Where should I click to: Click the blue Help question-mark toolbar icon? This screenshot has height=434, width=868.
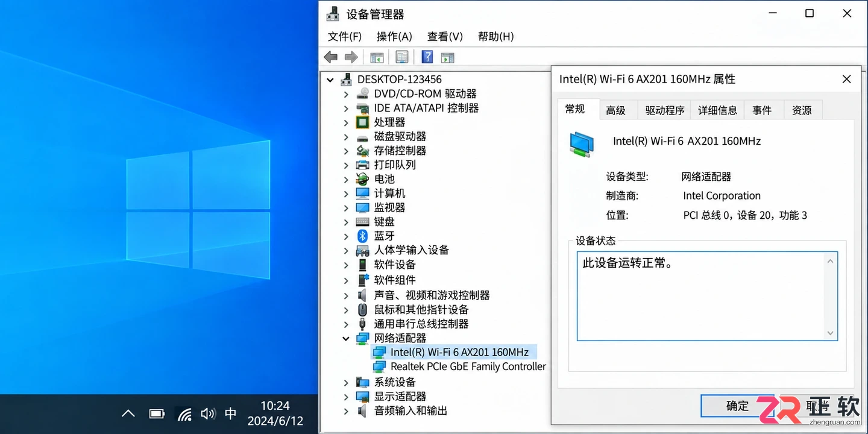[x=427, y=57]
